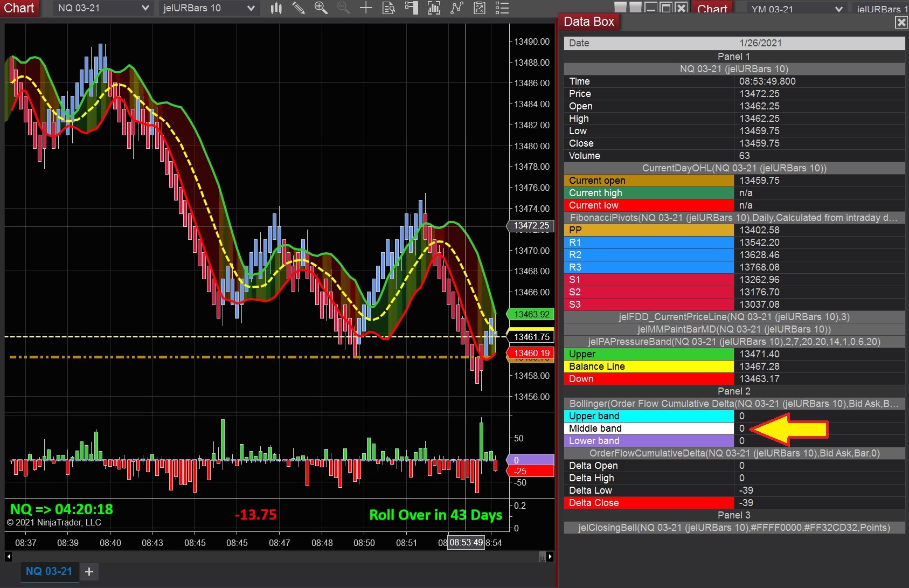Open the YM 03-21 instrument dropdown

838,9
